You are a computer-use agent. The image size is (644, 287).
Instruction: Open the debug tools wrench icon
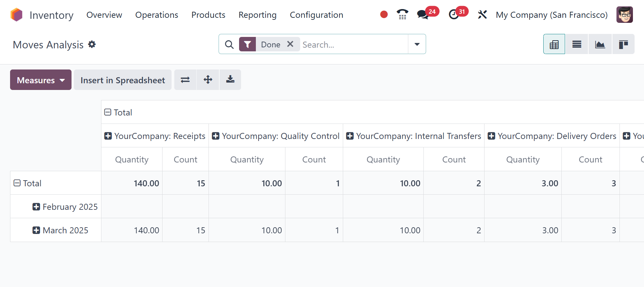482,15
